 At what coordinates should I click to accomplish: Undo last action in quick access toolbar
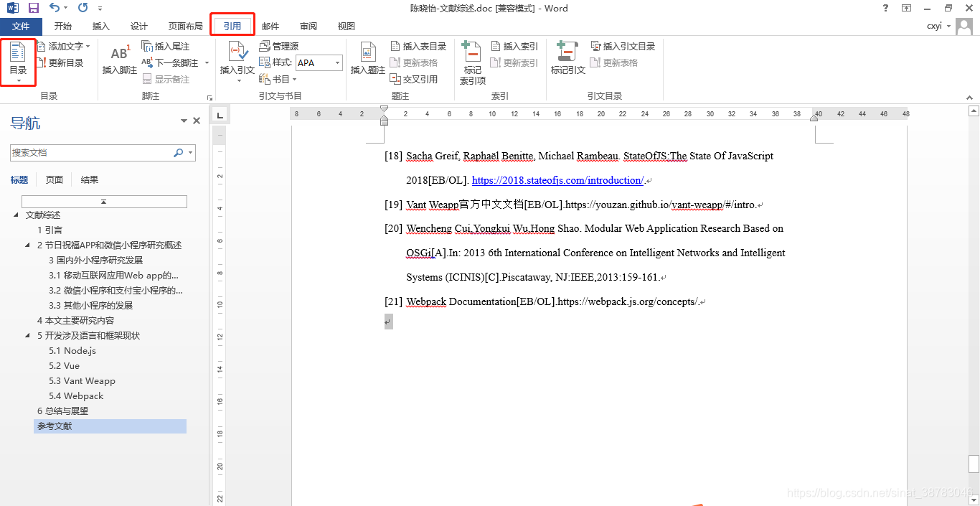point(55,8)
